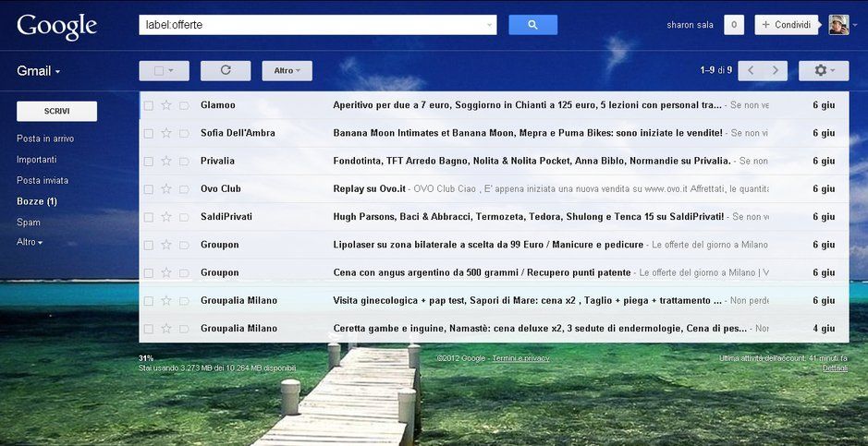Open search options dropdown arrow

[x=489, y=25]
